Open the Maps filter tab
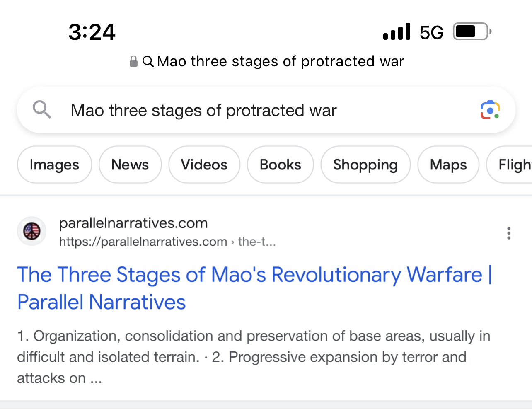The height and width of the screenshot is (409, 532). (x=448, y=165)
